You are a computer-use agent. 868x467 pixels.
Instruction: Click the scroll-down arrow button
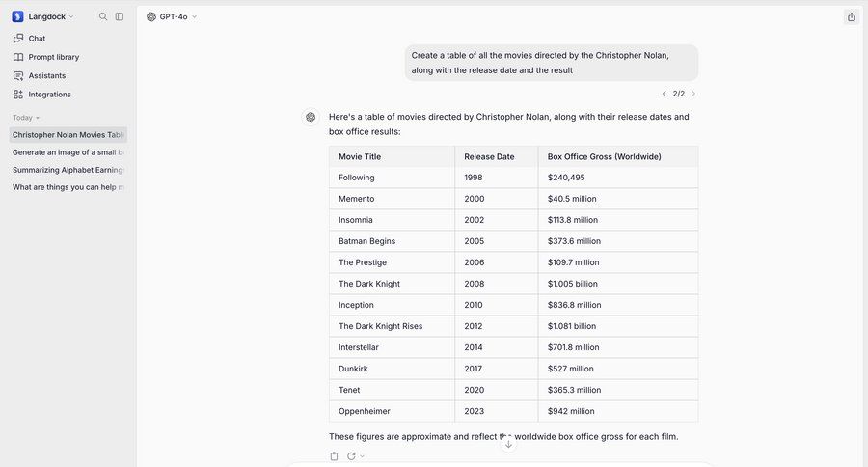click(x=508, y=444)
